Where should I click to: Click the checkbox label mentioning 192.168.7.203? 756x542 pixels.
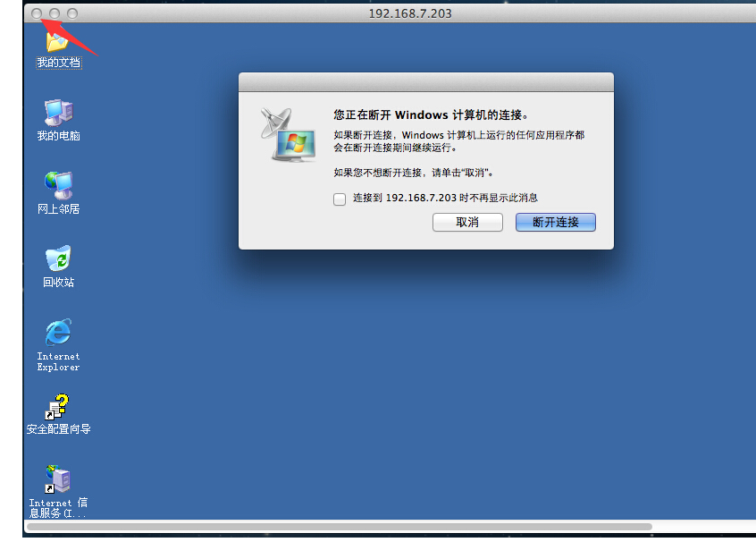[445, 198]
